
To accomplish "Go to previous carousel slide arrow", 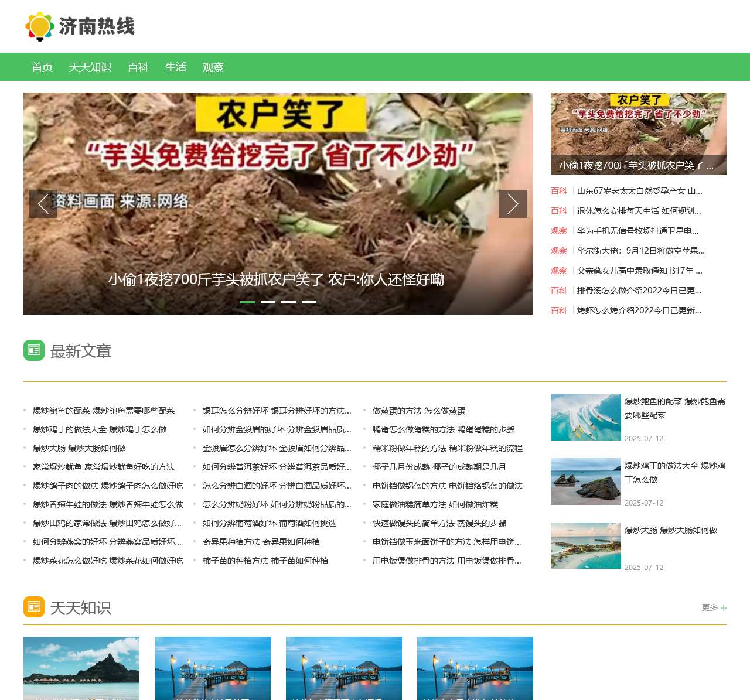I will [43, 204].
